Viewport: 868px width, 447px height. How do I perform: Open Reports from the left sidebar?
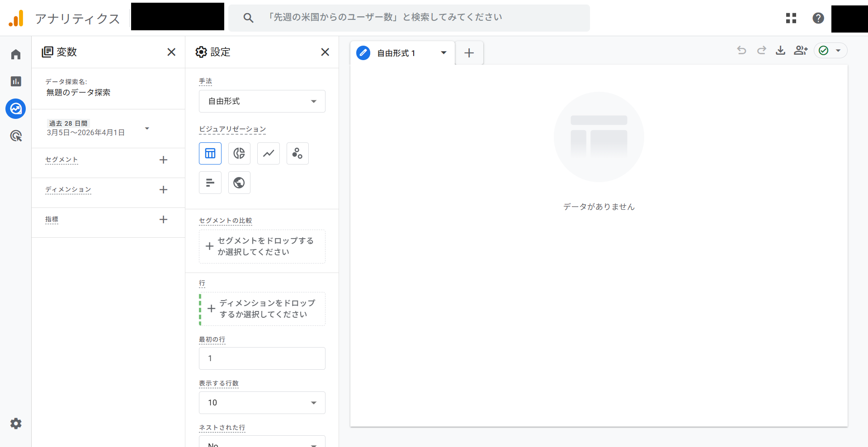tap(16, 81)
